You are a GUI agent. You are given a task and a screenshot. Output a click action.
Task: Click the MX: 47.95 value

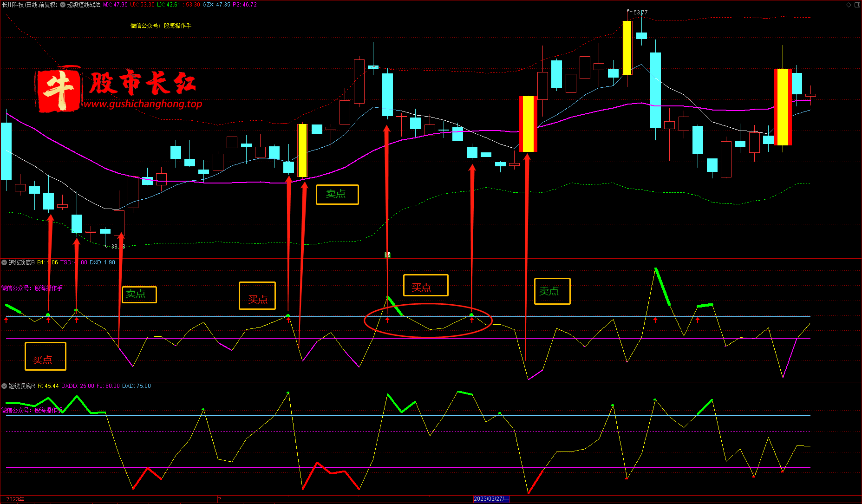pyautogui.click(x=115, y=5)
